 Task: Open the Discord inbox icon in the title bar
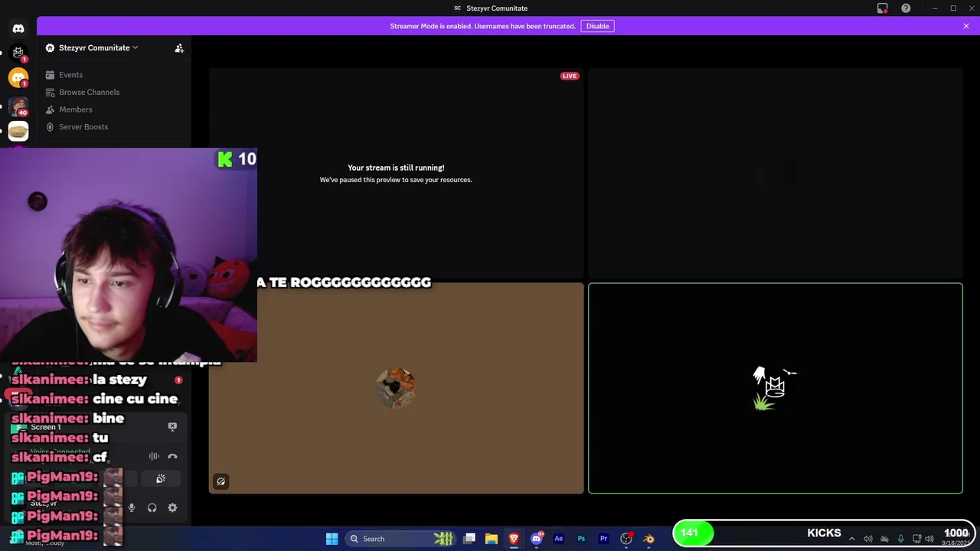click(x=883, y=8)
